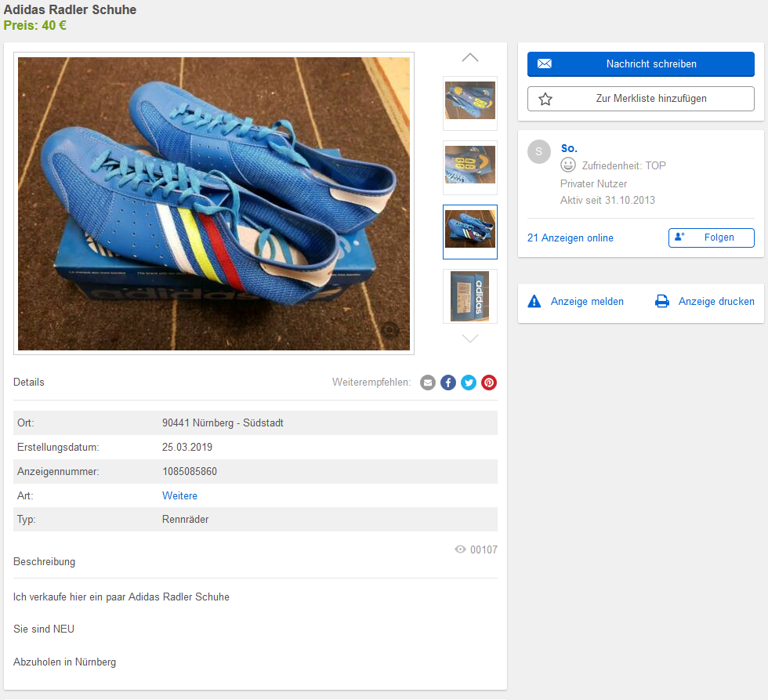Follow the seller with Folgen button
The width and height of the screenshot is (768, 700).
pyautogui.click(x=711, y=238)
